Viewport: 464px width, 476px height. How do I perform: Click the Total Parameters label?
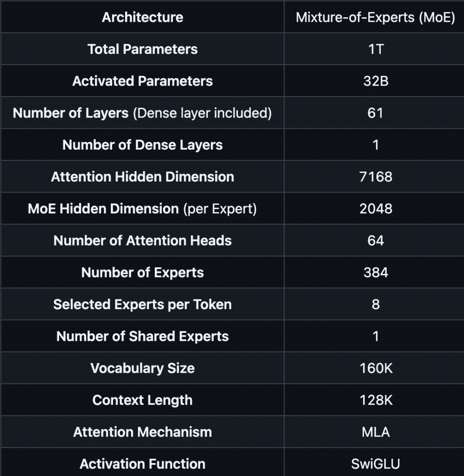(142, 49)
